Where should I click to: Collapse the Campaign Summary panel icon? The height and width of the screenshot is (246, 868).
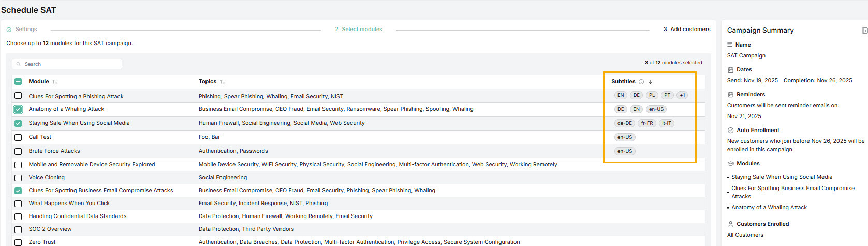pos(864,31)
